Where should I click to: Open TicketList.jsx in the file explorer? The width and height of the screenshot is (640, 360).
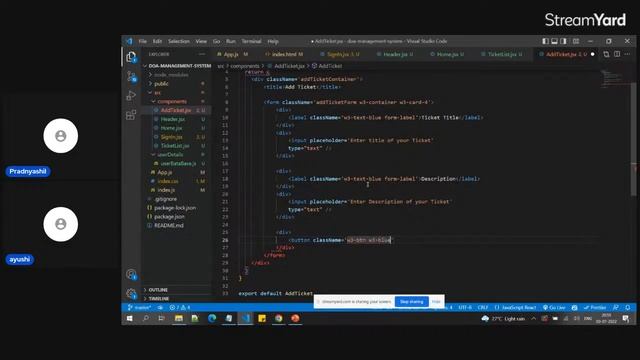point(175,146)
